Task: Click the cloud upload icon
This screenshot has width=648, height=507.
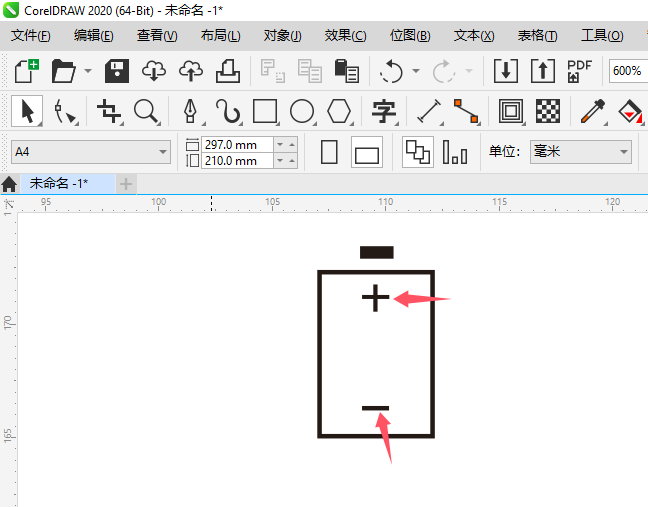Action: click(x=191, y=71)
